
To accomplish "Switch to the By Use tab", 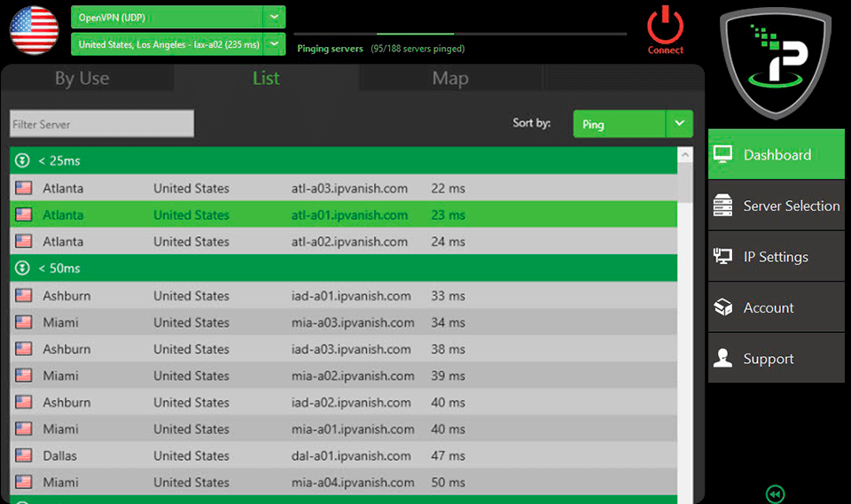I will click(82, 78).
